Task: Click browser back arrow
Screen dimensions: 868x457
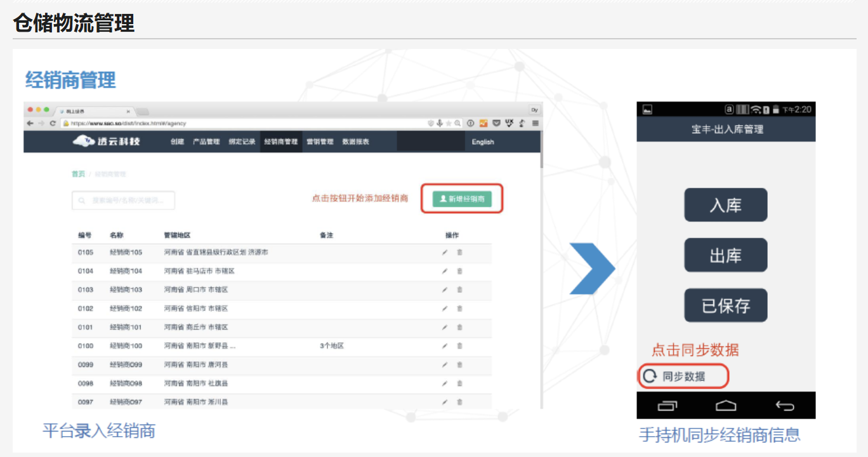Action: pyautogui.click(x=30, y=123)
